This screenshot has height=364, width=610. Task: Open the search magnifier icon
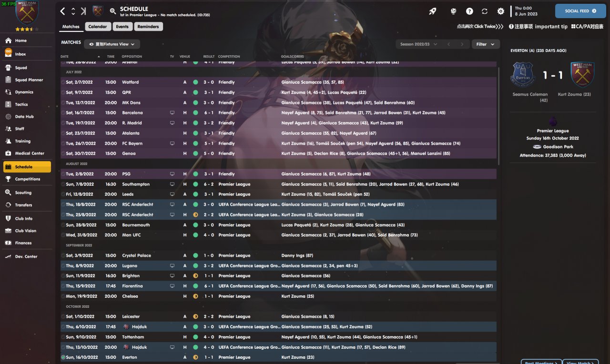click(113, 11)
